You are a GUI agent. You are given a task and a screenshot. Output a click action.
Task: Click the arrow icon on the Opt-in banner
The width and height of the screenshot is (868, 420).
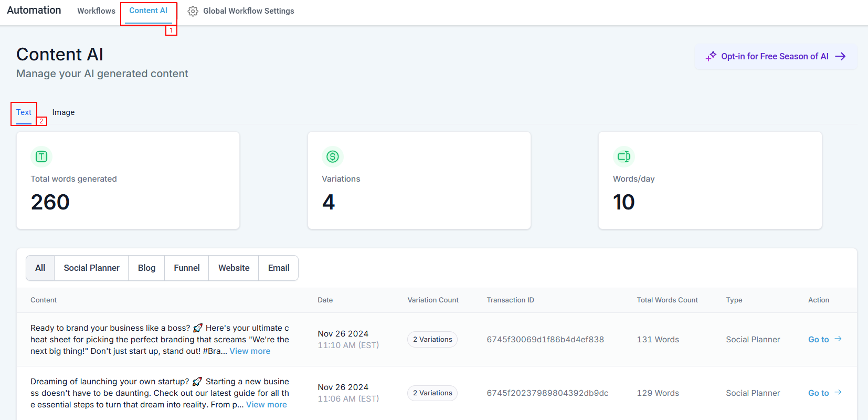pos(840,56)
